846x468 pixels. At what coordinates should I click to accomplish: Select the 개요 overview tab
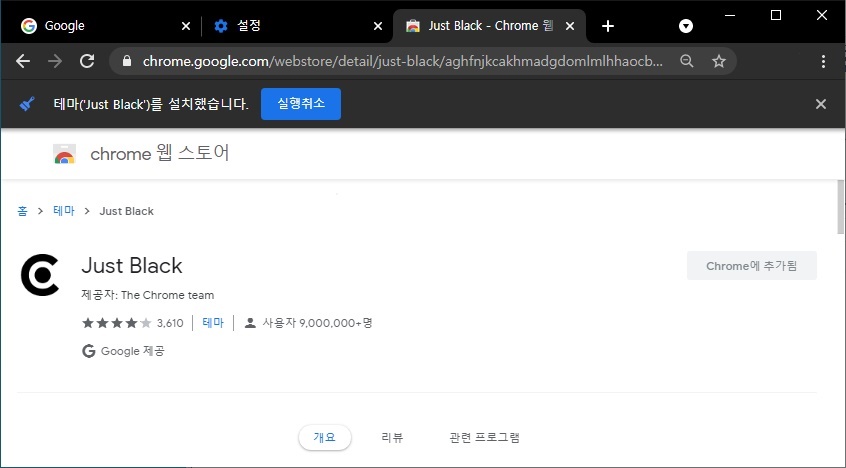(x=325, y=437)
